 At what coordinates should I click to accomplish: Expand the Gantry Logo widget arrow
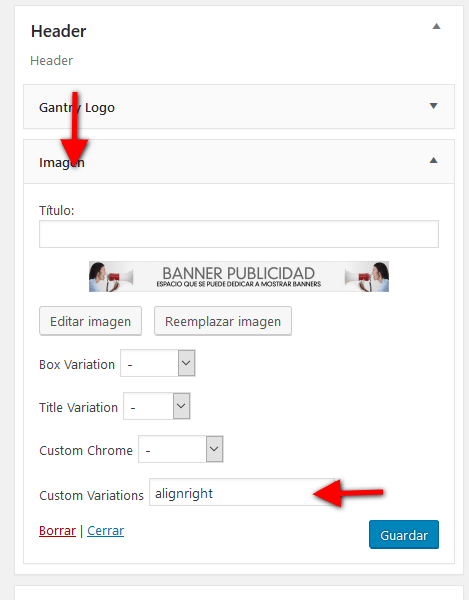pyautogui.click(x=433, y=106)
